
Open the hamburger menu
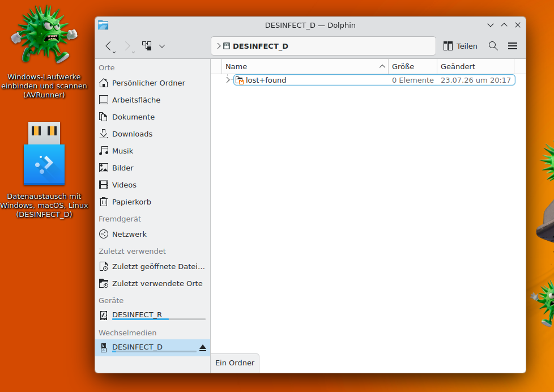[512, 46]
